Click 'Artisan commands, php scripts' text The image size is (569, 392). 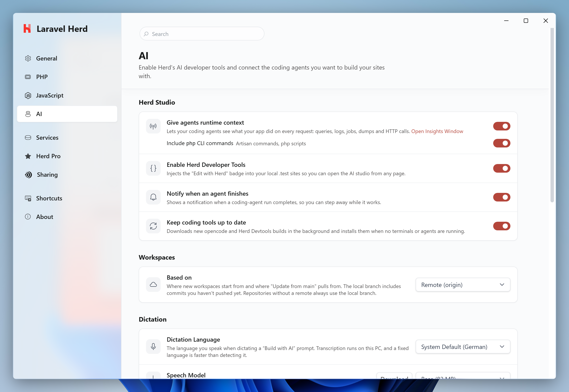point(271,143)
